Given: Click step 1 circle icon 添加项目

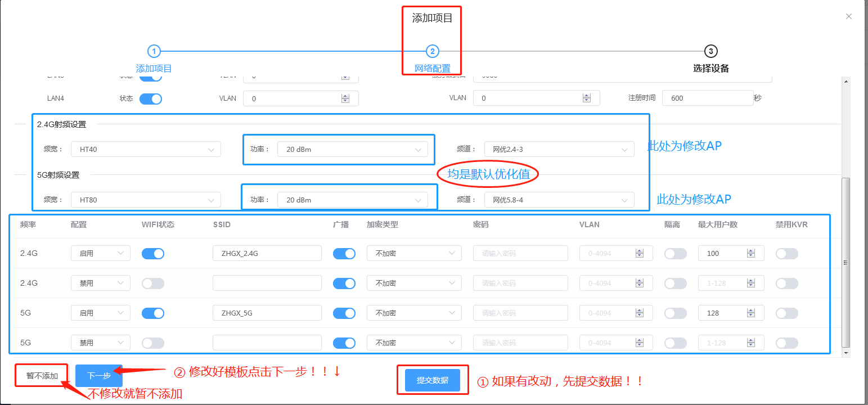Looking at the screenshot, I should click(154, 52).
